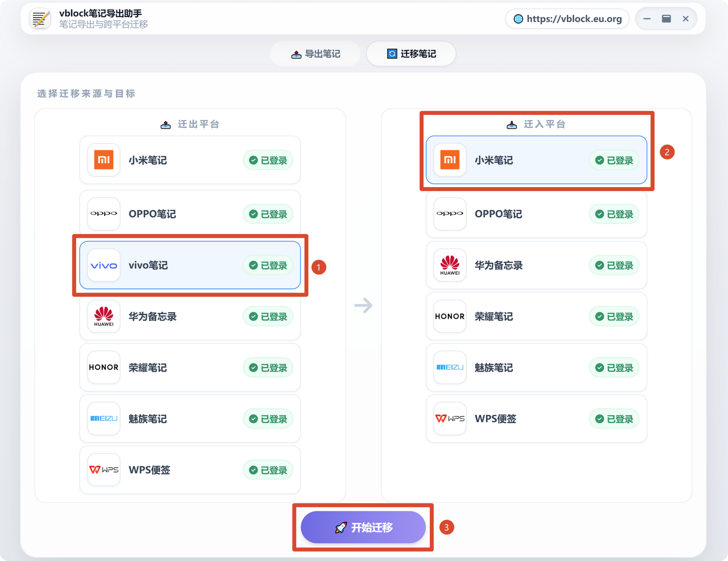Select 华为备忘录 as source platform
This screenshot has width=728, height=561.
pos(190,316)
